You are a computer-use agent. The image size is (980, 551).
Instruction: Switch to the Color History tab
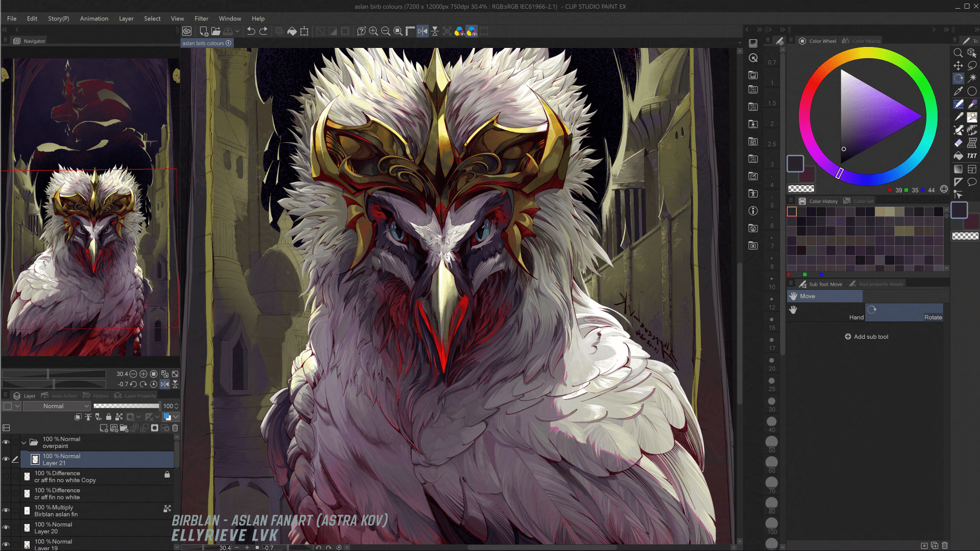[x=823, y=201]
